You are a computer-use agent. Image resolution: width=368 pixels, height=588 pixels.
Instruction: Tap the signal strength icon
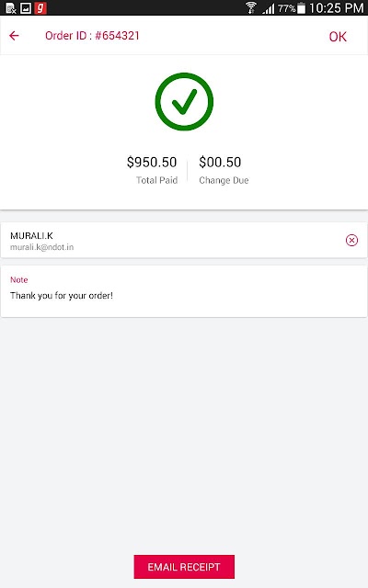[269, 8]
